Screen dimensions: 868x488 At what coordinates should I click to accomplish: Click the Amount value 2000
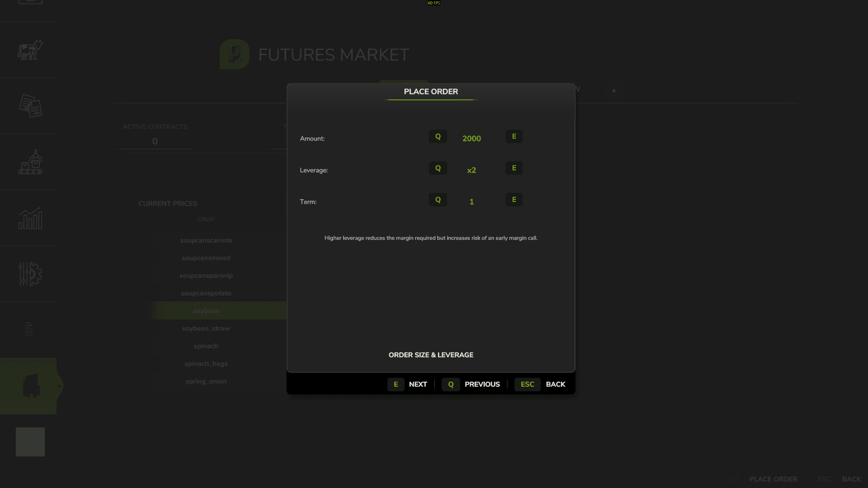coord(472,139)
